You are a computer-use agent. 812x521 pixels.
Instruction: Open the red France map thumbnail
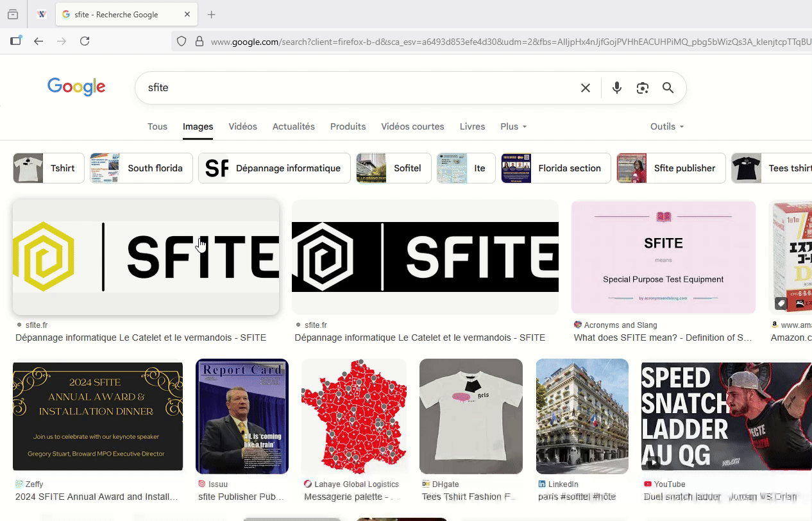(354, 416)
